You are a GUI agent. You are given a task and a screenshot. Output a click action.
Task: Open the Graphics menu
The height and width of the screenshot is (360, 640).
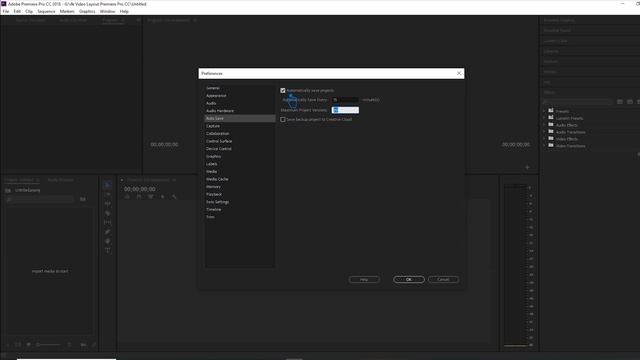pos(87,11)
